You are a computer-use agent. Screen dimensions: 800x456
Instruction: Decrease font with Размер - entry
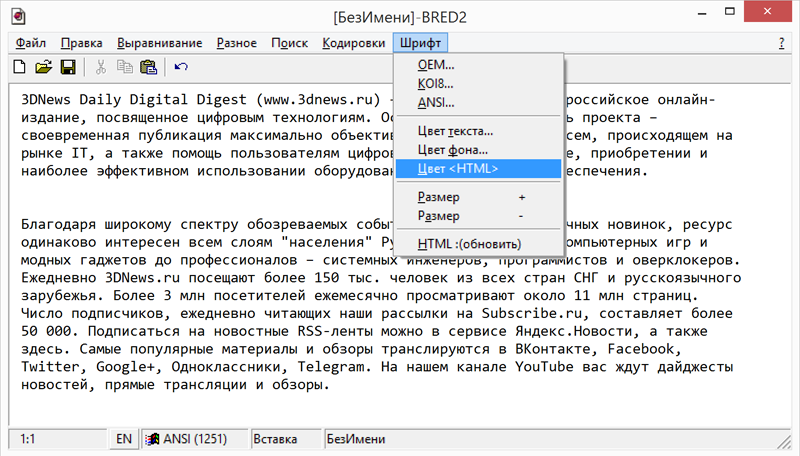(x=479, y=216)
